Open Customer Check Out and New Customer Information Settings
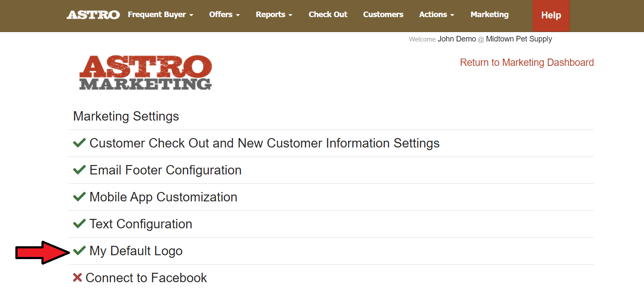This screenshot has width=644, height=298. coord(264,143)
